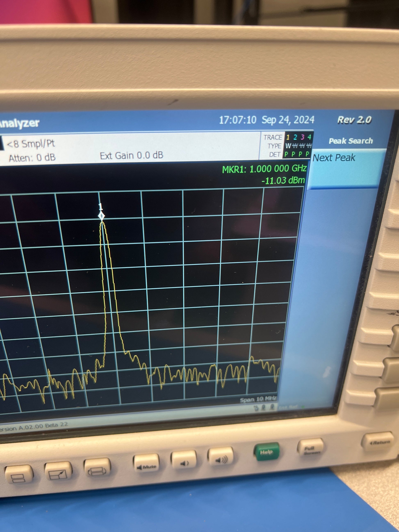This screenshot has width=399, height=532.
Task: Open the Span 10 MHz setting
Action: click(x=258, y=400)
